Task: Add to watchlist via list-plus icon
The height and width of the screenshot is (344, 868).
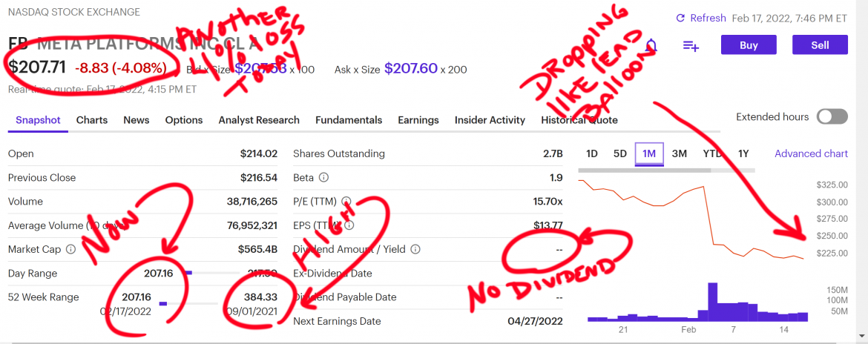Action: tap(691, 46)
